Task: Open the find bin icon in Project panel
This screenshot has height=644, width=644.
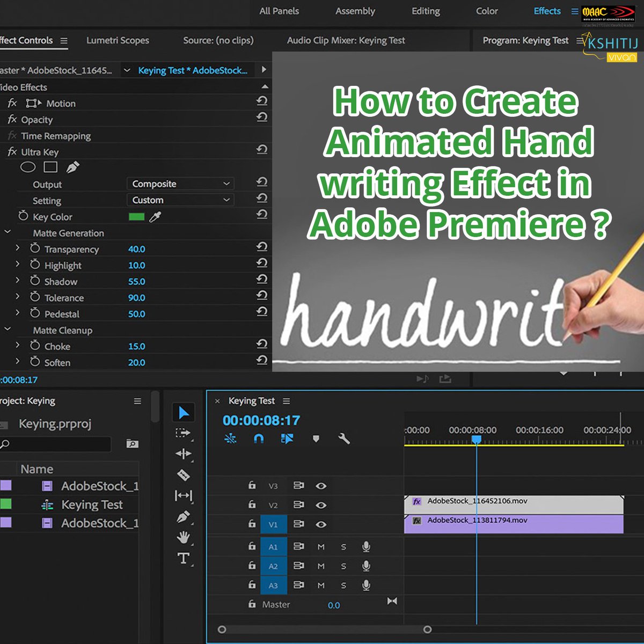Action: [132, 444]
